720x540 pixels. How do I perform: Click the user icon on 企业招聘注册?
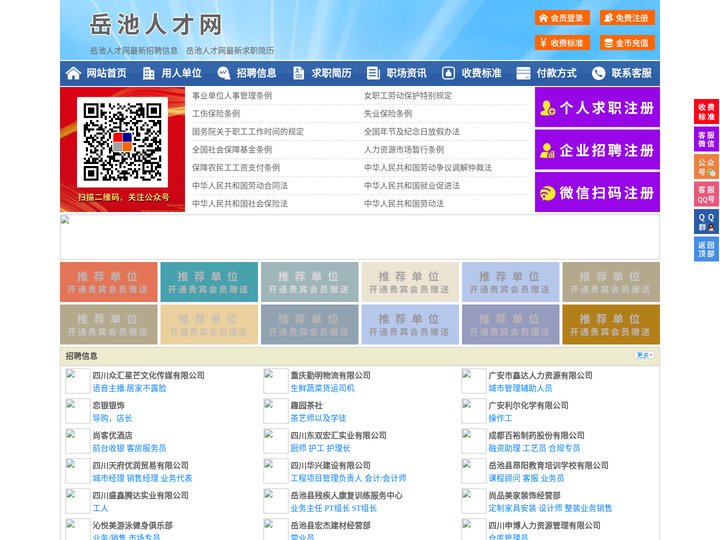[x=547, y=150]
